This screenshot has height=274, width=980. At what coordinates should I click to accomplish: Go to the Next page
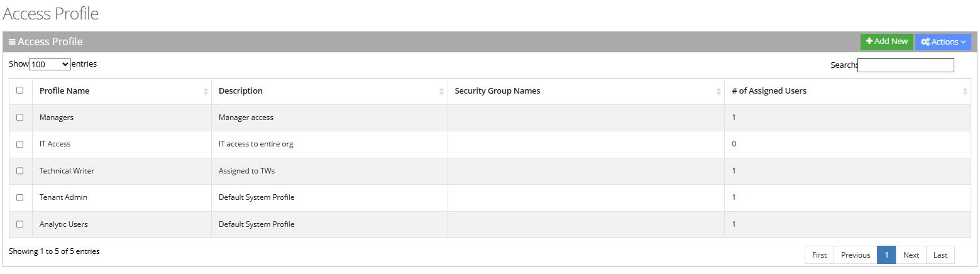coord(911,255)
